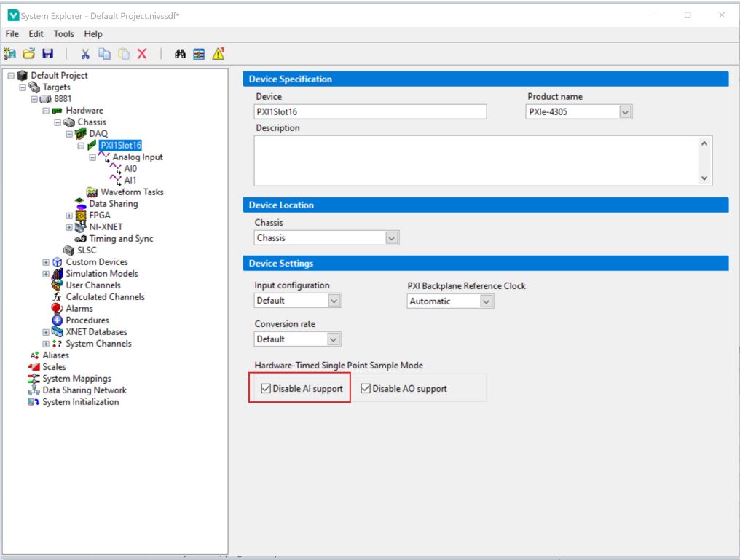Expand the Simulation Models node
The height and width of the screenshot is (560, 740).
point(46,274)
